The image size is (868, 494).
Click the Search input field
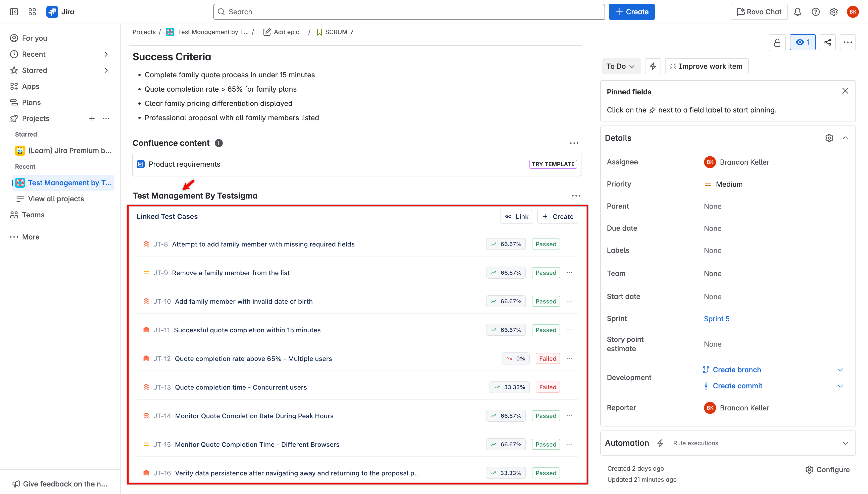pos(409,12)
